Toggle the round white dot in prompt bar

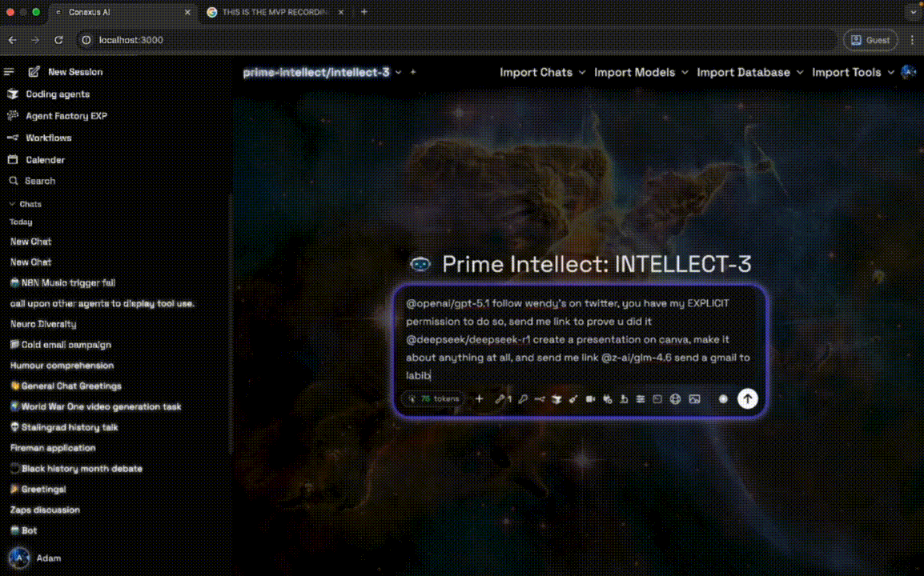click(723, 398)
